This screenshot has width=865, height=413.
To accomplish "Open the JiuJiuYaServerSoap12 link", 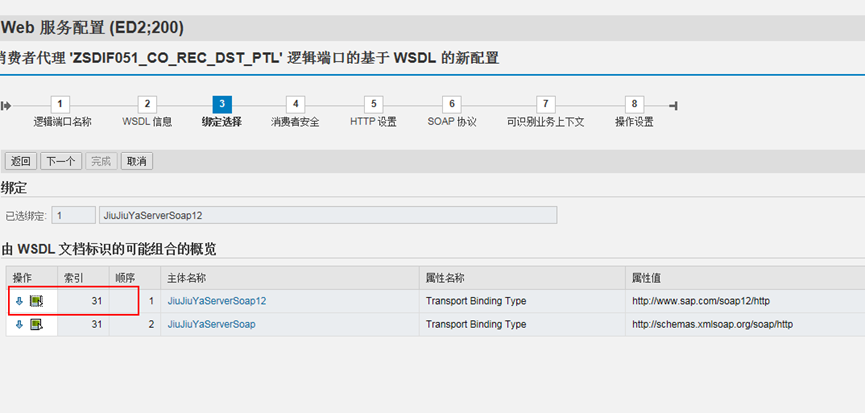I will pos(217,300).
